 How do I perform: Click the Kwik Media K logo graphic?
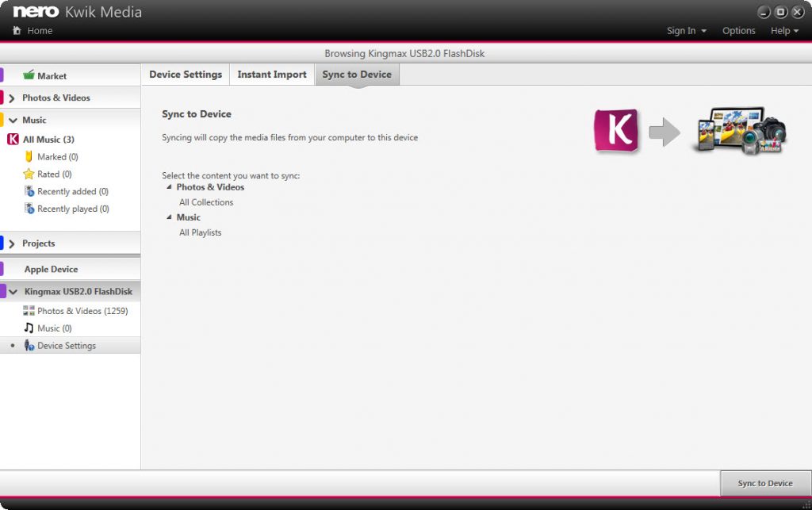616,131
